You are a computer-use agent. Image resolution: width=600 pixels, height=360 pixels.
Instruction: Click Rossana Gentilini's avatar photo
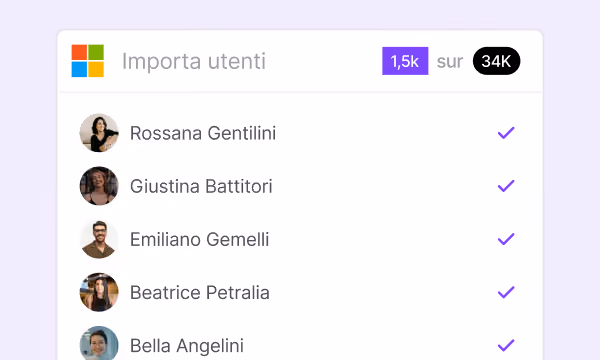coord(99,133)
